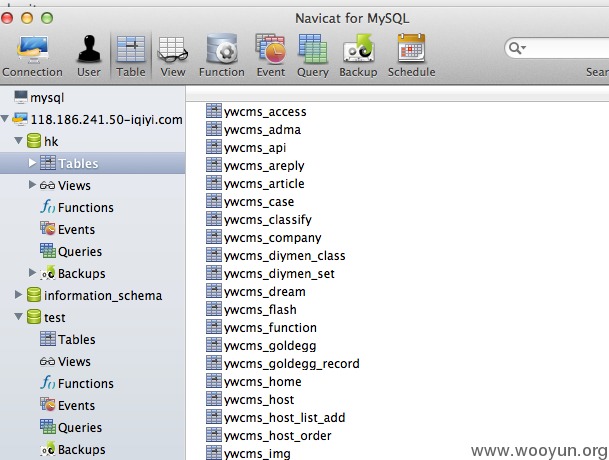Expand the Tables node under hk

tap(32, 162)
